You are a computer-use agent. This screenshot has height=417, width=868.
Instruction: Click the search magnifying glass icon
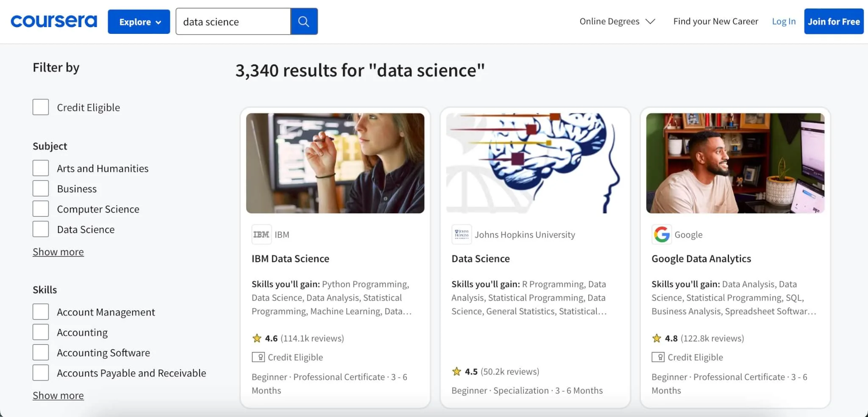click(303, 21)
